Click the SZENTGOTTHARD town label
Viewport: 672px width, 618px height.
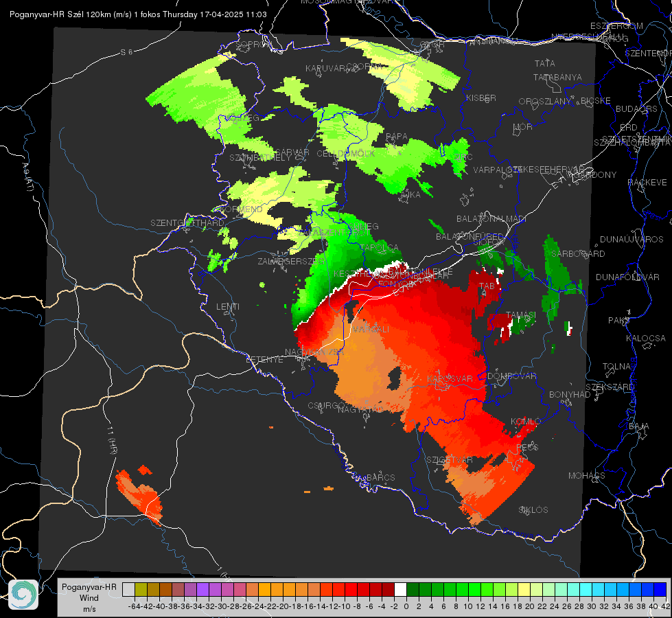tap(187, 223)
